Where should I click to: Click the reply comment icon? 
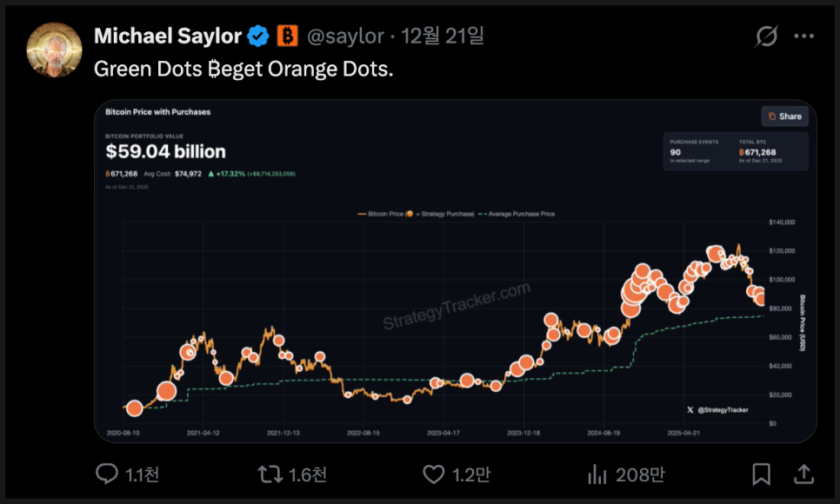(x=107, y=474)
